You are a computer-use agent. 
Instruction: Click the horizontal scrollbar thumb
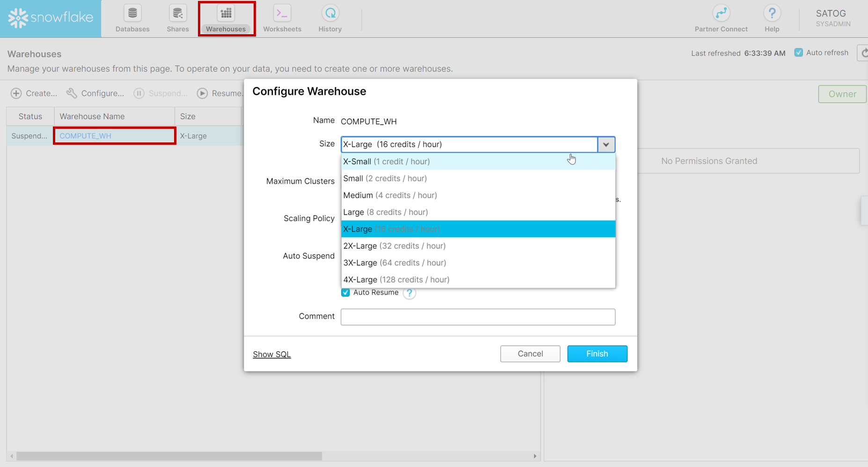pyautogui.click(x=169, y=456)
